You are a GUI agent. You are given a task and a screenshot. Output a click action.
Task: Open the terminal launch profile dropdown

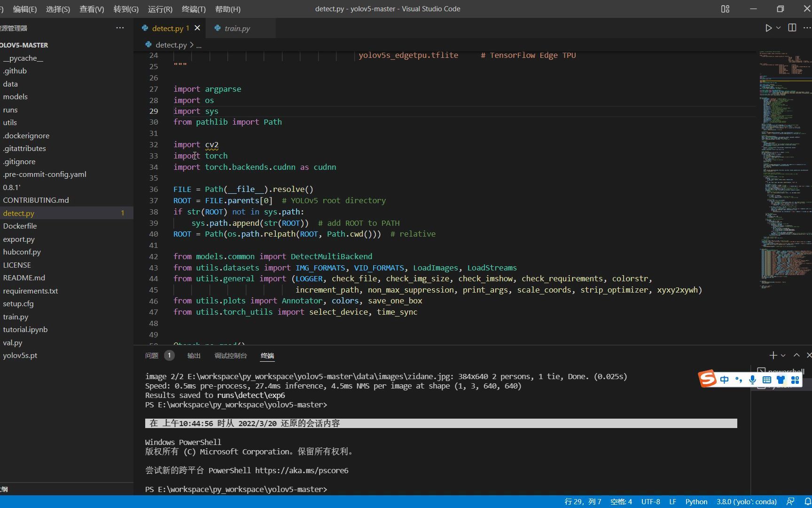pyautogui.click(x=783, y=356)
